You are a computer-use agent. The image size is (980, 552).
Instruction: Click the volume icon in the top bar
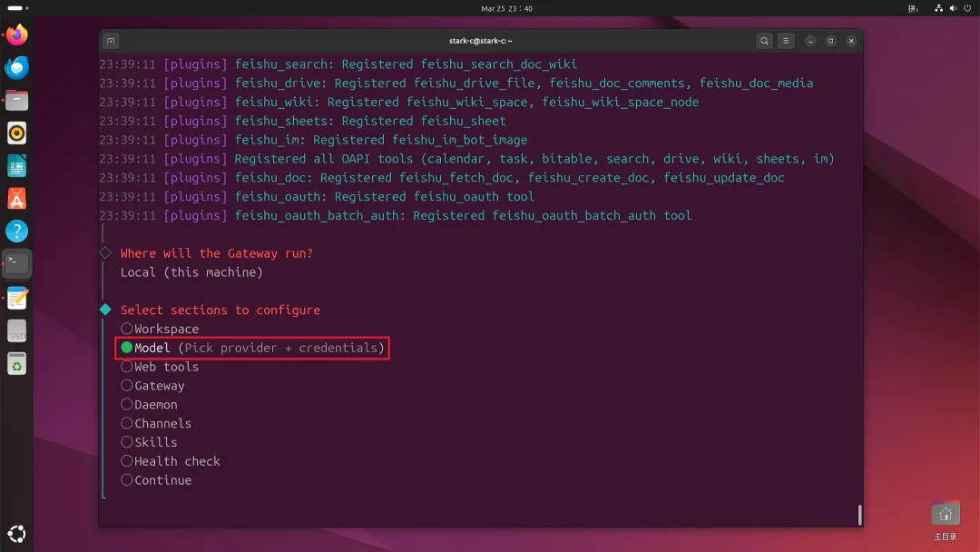point(953,9)
